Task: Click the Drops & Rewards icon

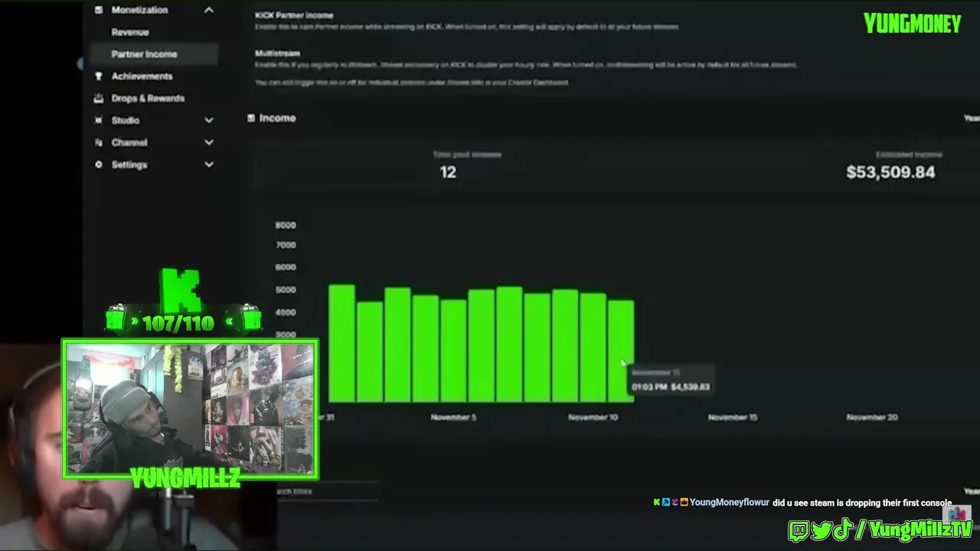Action: tap(98, 98)
